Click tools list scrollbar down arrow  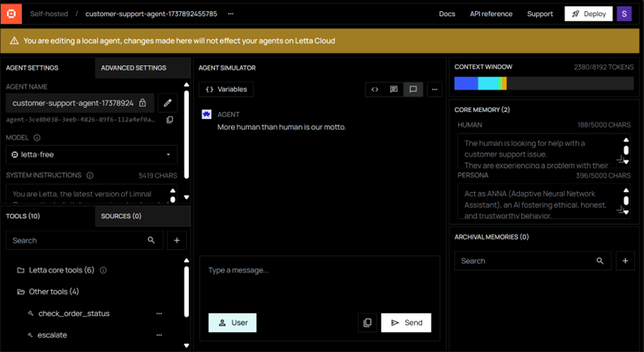coord(186,346)
